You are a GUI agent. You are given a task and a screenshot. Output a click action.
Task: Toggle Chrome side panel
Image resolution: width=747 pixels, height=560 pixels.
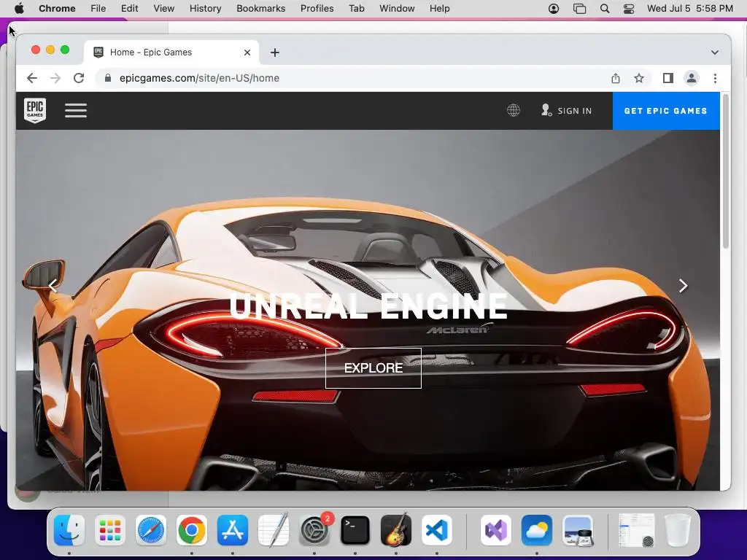(x=668, y=78)
